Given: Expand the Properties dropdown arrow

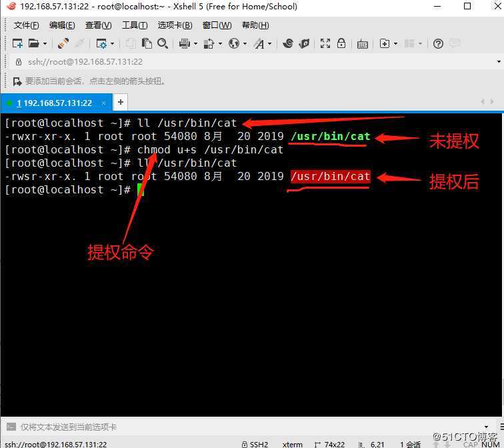Looking at the screenshot, I should 112,44.
